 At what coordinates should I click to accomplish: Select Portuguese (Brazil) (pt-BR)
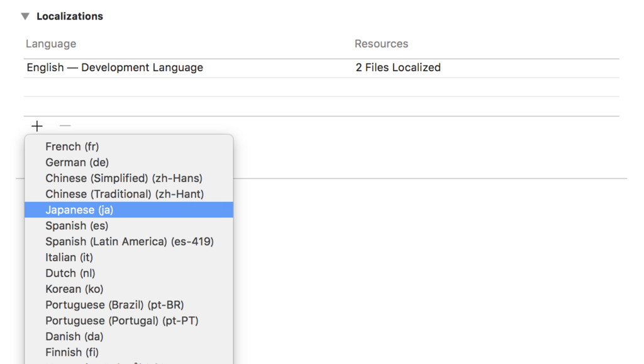click(129, 305)
